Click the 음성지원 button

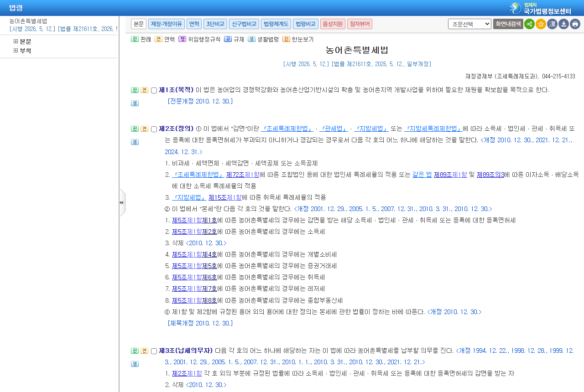point(333,24)
